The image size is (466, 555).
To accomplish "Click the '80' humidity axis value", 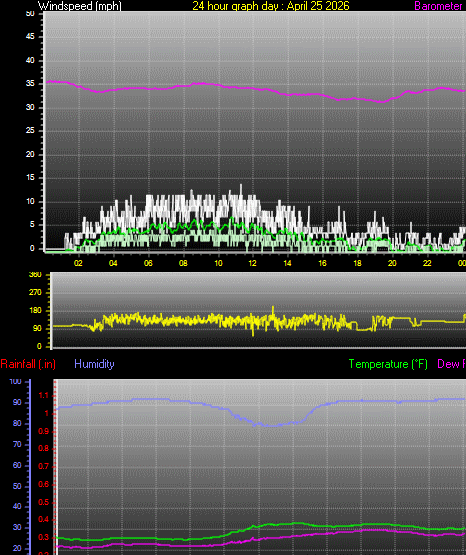I will coord(17,423).
